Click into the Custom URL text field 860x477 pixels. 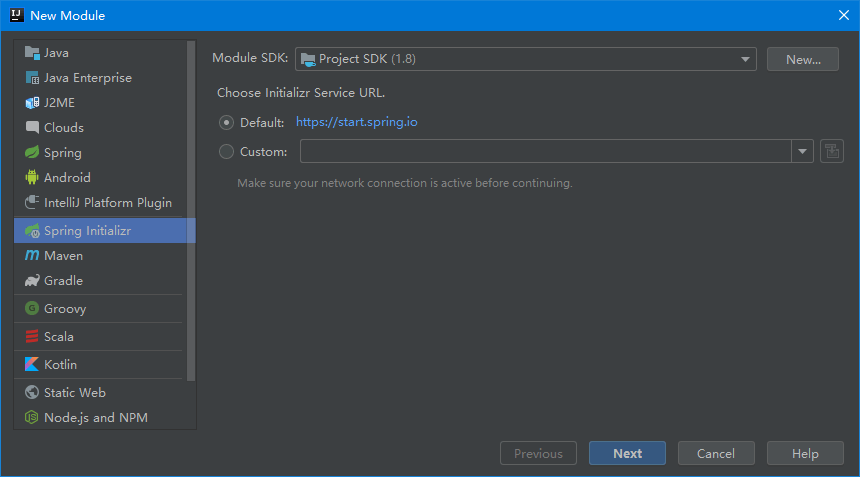click(545, 151)
